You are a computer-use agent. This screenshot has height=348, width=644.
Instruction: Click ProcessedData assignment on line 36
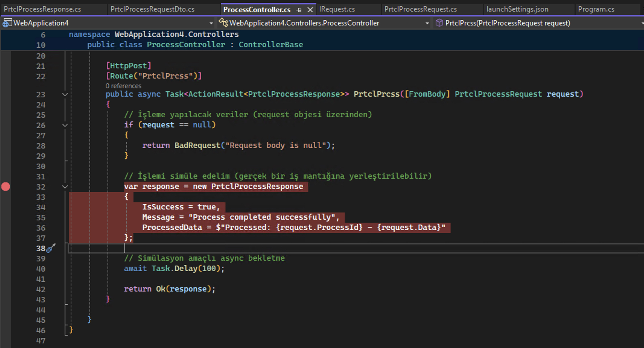(x=294, y=227)
